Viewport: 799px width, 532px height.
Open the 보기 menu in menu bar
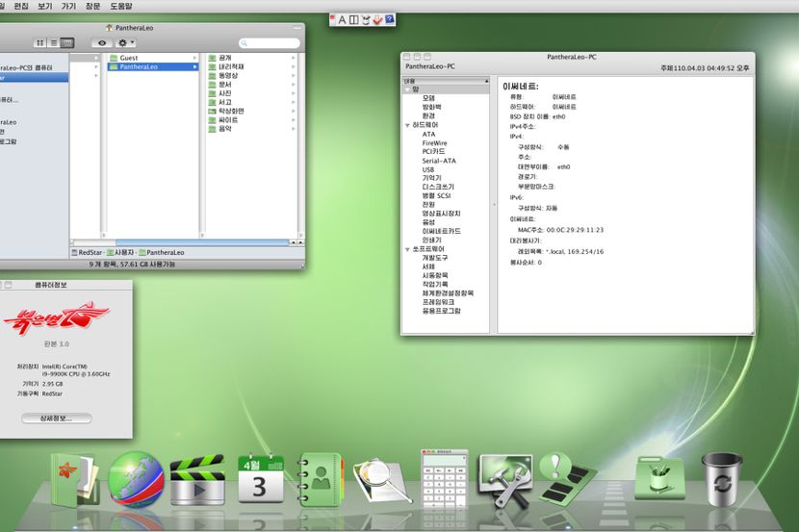[45, 6]
